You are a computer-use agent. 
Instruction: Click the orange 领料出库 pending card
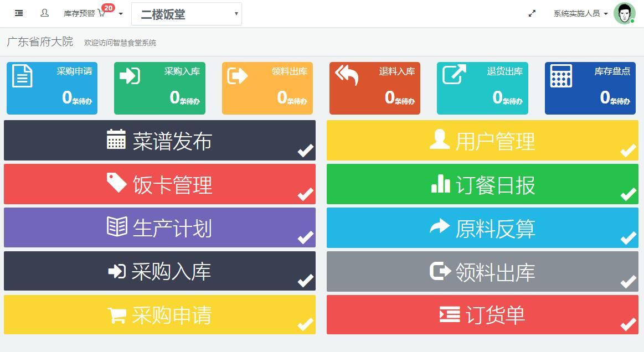267,89
